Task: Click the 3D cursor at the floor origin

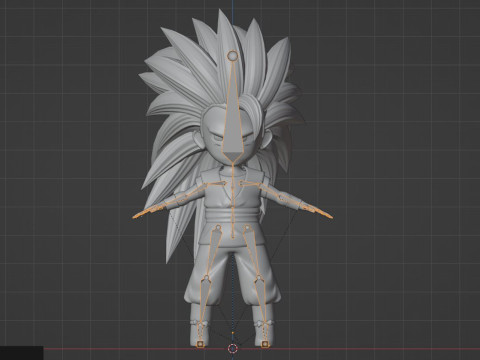Action: [x=232, y=349]
